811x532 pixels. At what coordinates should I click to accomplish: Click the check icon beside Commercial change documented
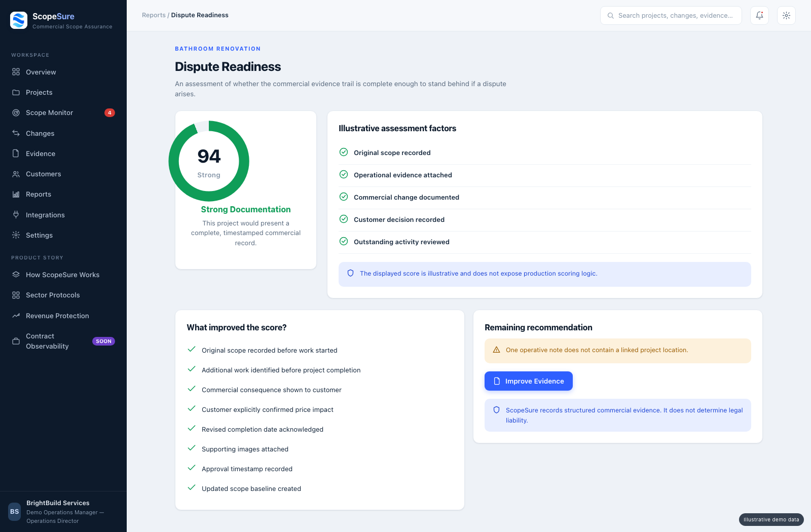[x=344, y=197]
